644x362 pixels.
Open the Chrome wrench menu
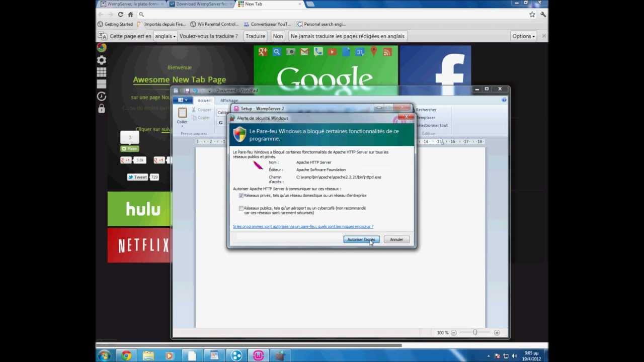543,15
